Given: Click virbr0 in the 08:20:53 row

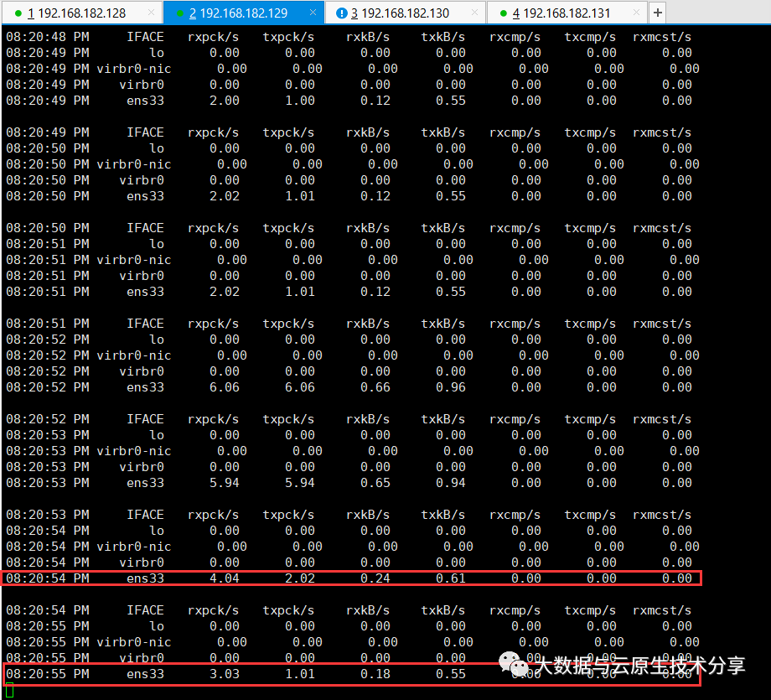Looking at the screenshot, I should tap(142, 467).
